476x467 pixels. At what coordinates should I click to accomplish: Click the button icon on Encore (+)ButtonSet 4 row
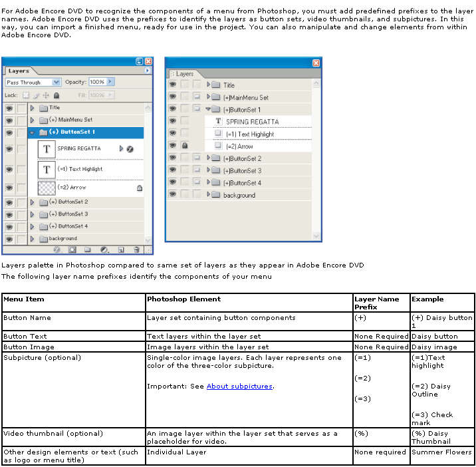point(197,182)
